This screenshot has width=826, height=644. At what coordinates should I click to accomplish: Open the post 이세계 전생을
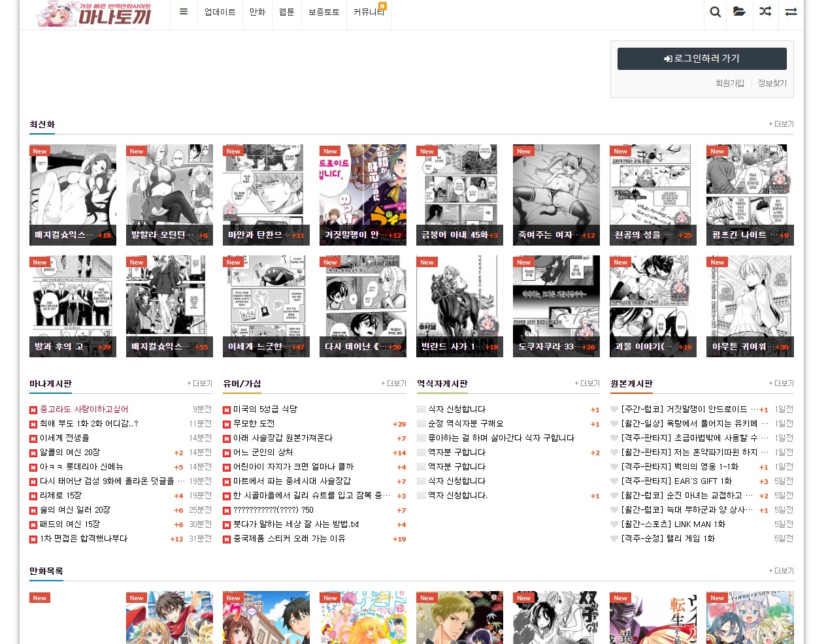pos(65,438)
